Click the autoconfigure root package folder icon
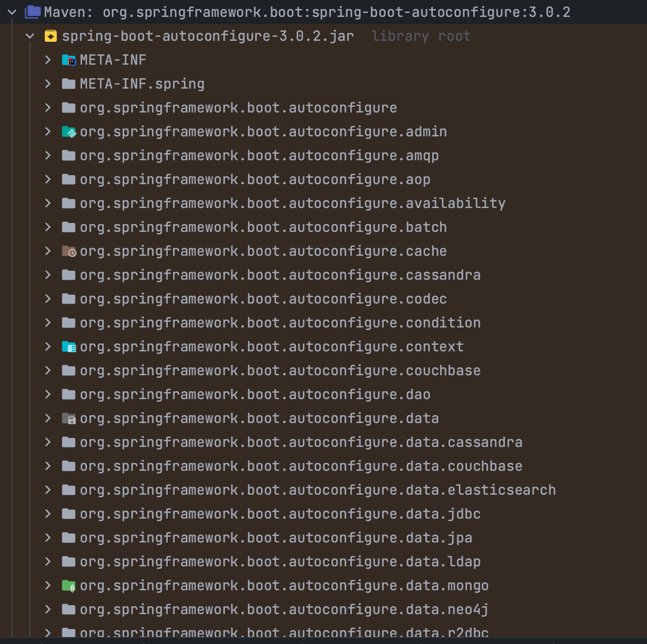This screenshot has width=647, height=644. pyautogui.click(x=69, y=107)
